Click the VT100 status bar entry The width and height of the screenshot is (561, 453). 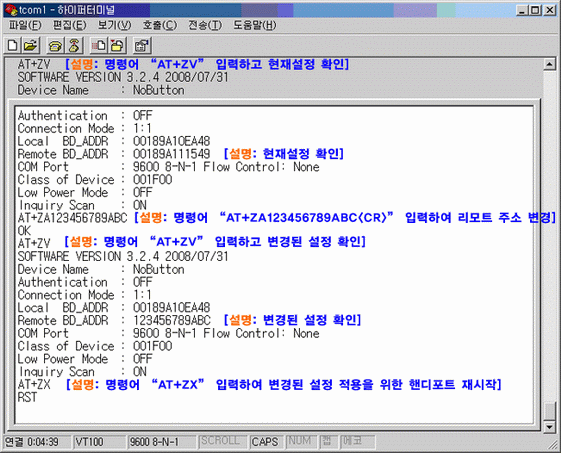pyautogui.click(x=99, y=442)
